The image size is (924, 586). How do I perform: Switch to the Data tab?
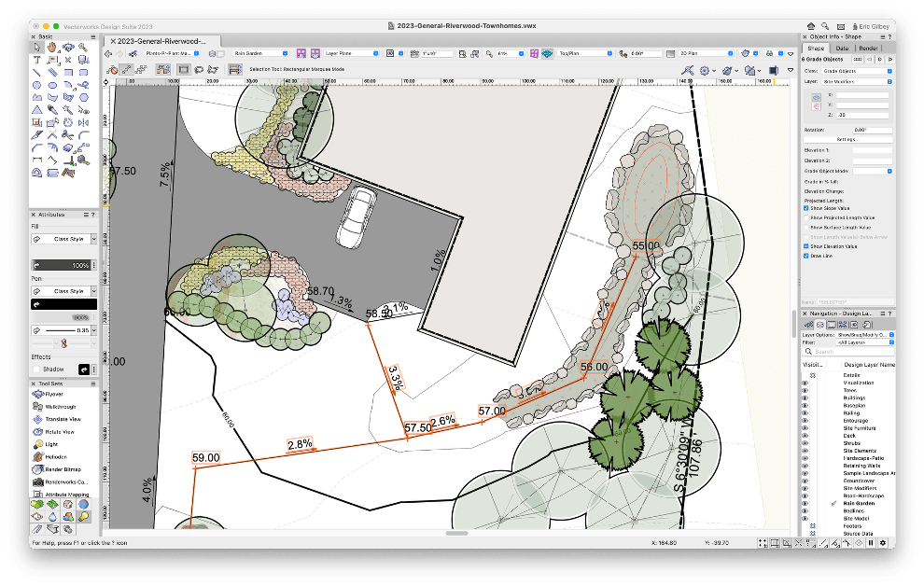click(x=842, y=48)
